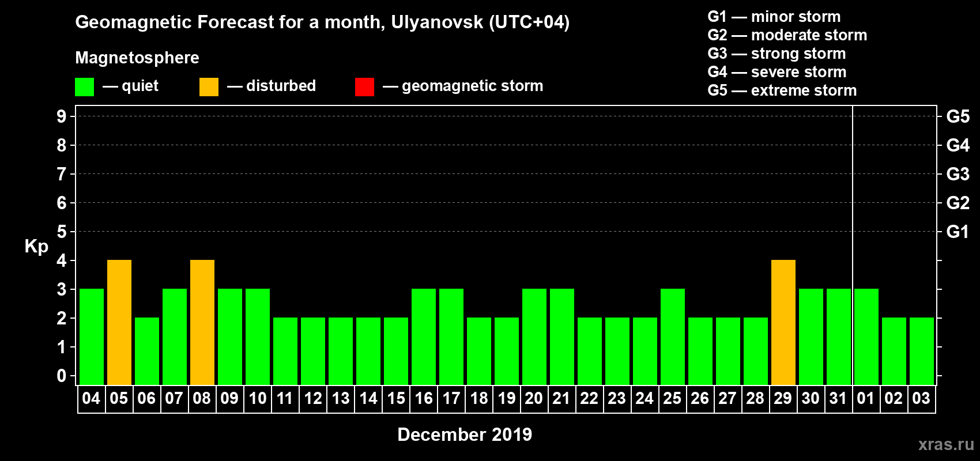
Task: Click date cell 20 on the axis
Action: (534, 399)
